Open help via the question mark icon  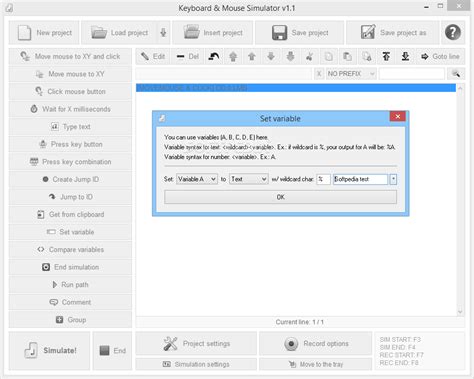[x=453, y=33]
